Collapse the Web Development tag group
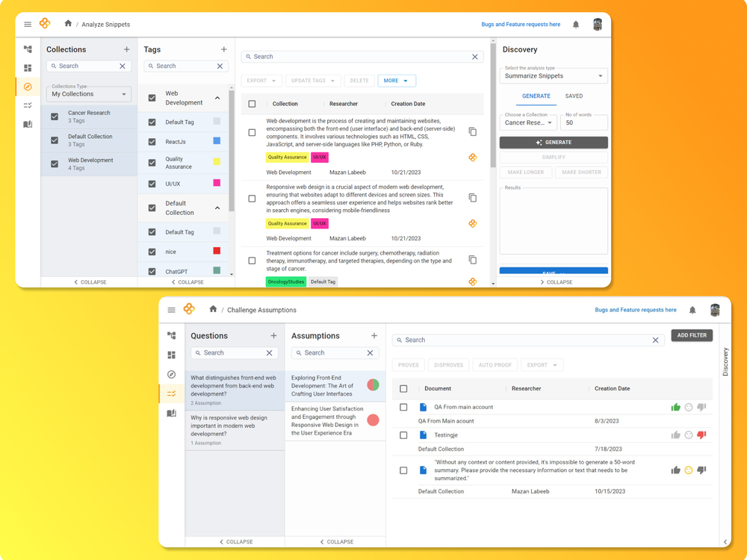Image resolution: width=747 pixels, height=560 pixels. point(217,98)
